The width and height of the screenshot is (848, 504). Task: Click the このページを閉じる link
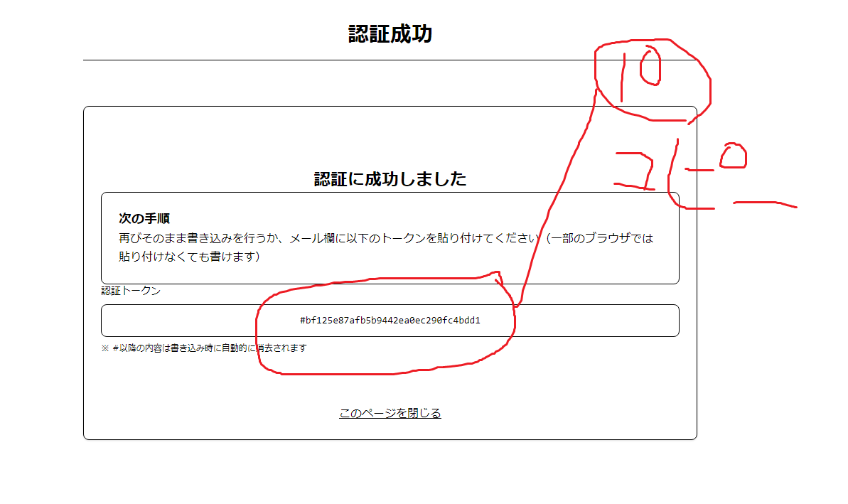390,413
